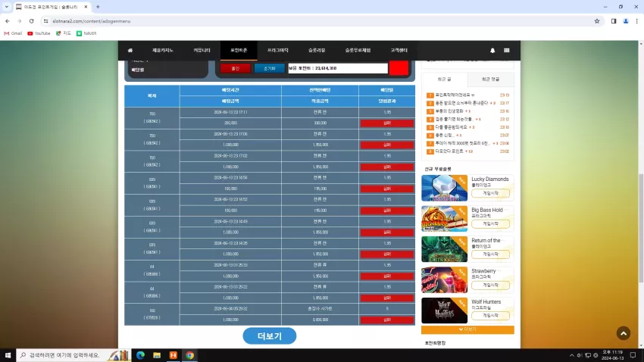The height and width of the screenshot is (362, 644).
Task: Open NAVER bookmark
Action: (86, 33)
